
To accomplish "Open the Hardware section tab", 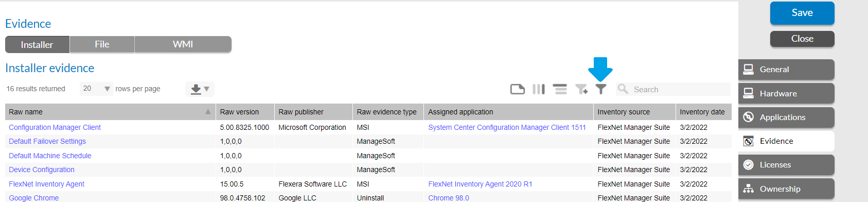I will coord(786,93).
